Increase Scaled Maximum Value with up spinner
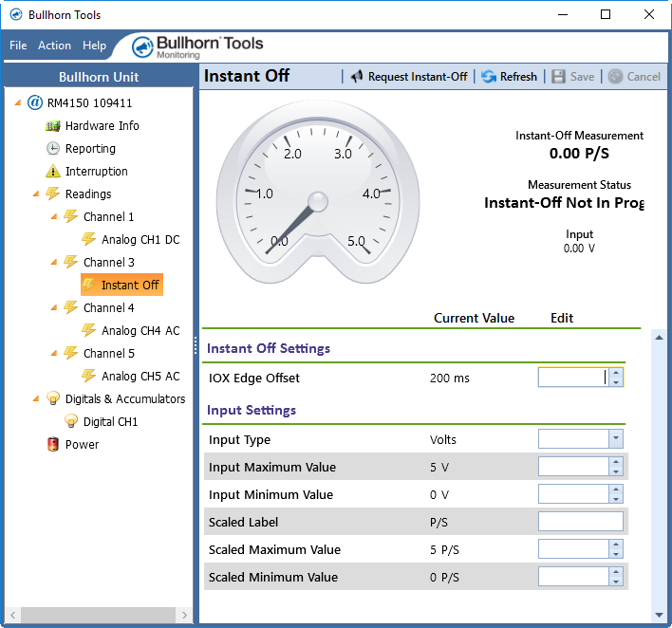This screenshot has width=672, height=628. click(x=616, y=545)
